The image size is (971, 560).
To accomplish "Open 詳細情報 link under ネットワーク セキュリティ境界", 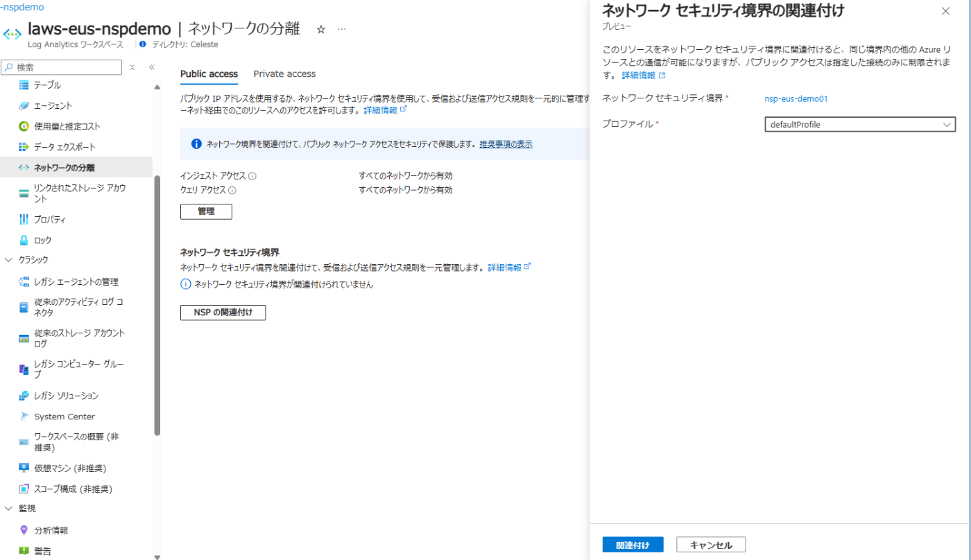I will (x=509, y=268).
